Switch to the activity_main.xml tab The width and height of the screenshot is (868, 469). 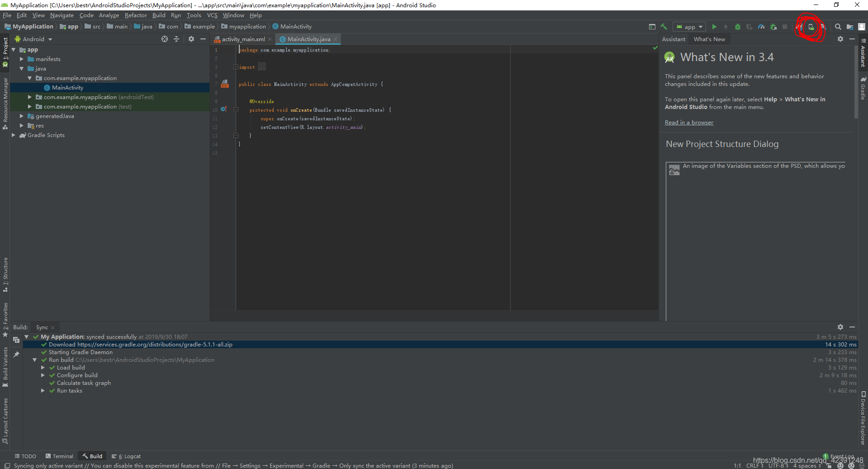pyautogui.click(x=242, y=39)
